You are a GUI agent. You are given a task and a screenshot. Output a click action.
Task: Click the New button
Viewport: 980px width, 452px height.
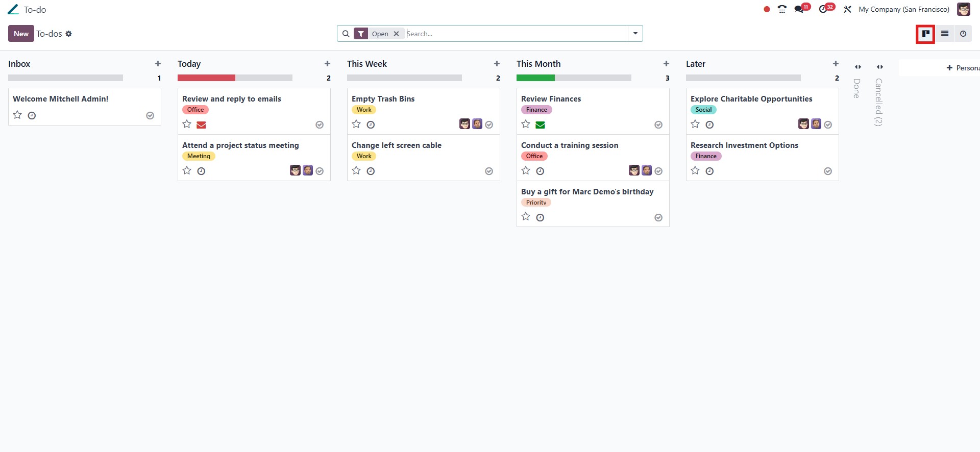pyautogui.click(x=21, y=34)
